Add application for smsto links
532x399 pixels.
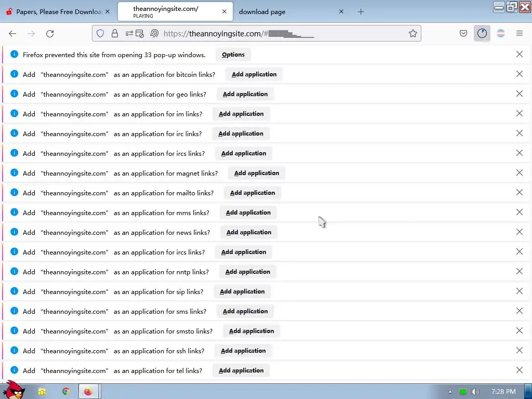pyautogui.click(x=251, y=331)
